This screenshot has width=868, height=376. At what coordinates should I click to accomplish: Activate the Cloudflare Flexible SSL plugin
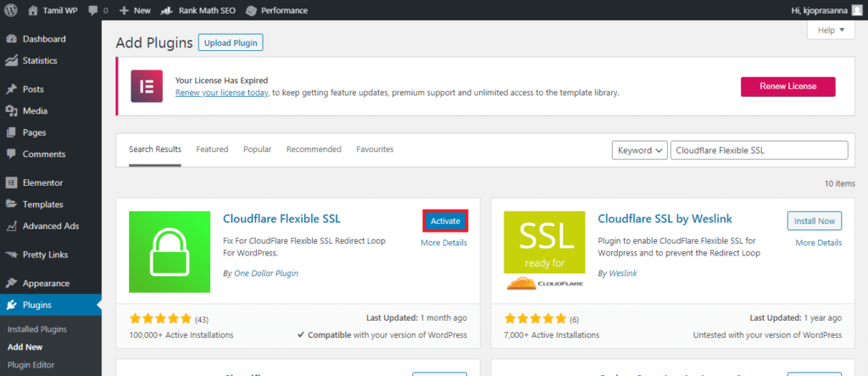click(446, 221)
